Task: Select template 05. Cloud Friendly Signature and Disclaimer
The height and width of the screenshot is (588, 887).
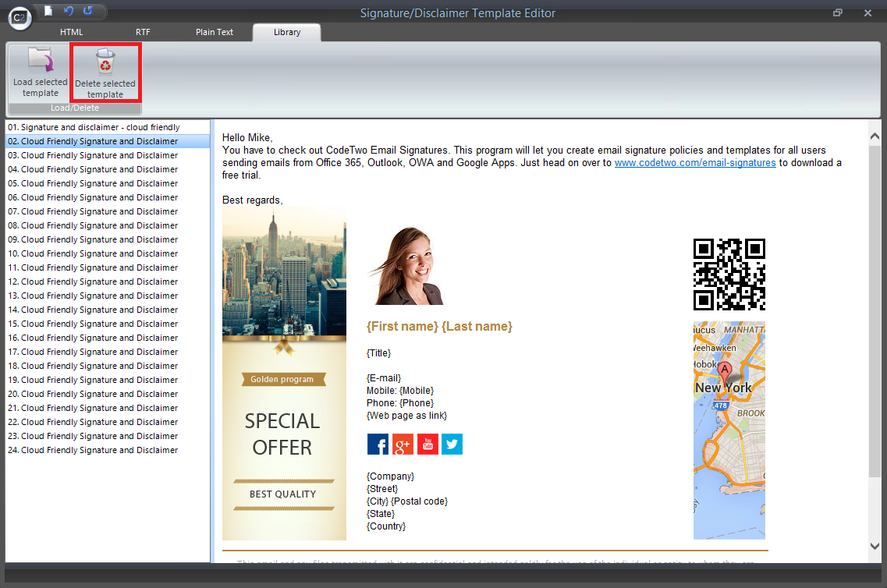Action: coord(108,184)
